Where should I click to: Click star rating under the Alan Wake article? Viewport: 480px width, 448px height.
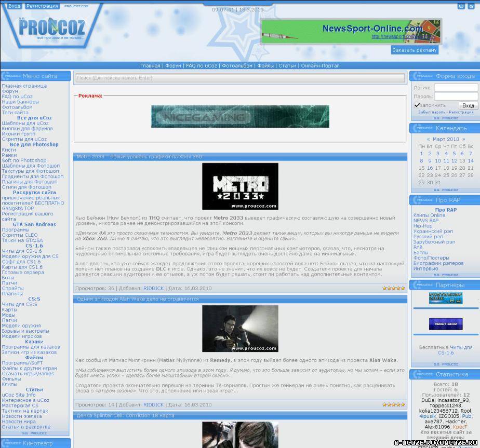point(393,404)
